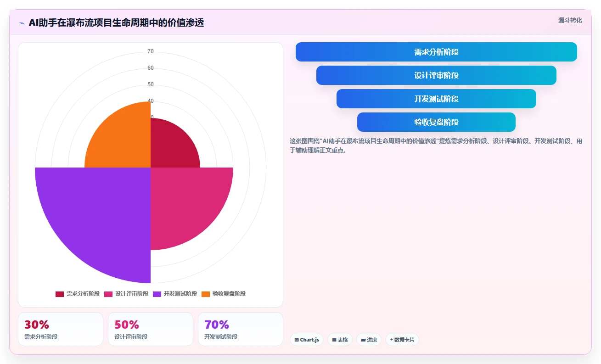601x364 pixels.
Task: Click the legend text 需求分析阶段
Action: pyautogui.click(x=83, y=294)
